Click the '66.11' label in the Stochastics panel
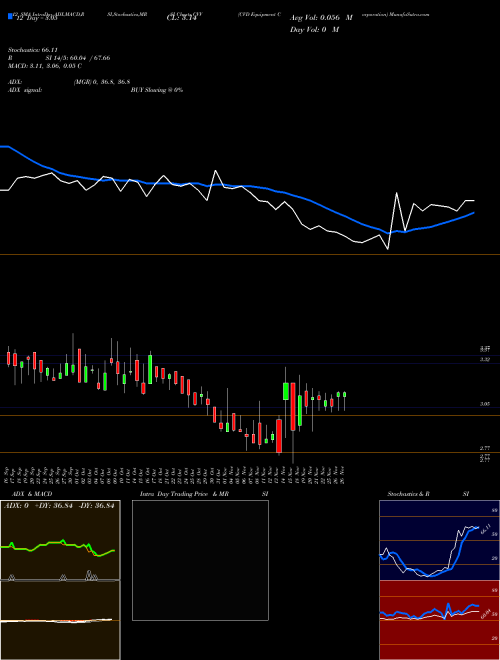Image resolution: width=500 pixels, height=660 pixels. [x=485, y=529]
